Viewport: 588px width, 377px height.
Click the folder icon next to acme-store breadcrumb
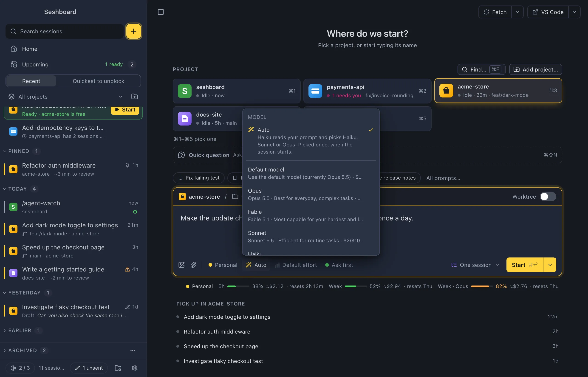[x=235, y=196]
